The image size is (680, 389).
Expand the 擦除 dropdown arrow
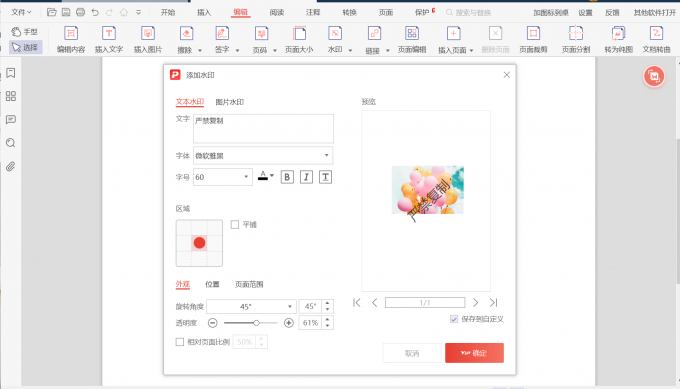200,50
